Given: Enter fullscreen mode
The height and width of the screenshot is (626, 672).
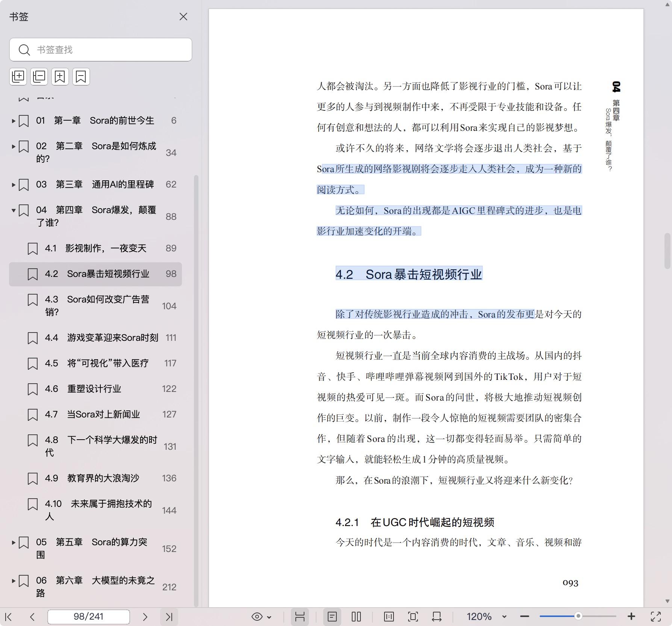Looking at the screenshot, I should [x=656, y=617].
